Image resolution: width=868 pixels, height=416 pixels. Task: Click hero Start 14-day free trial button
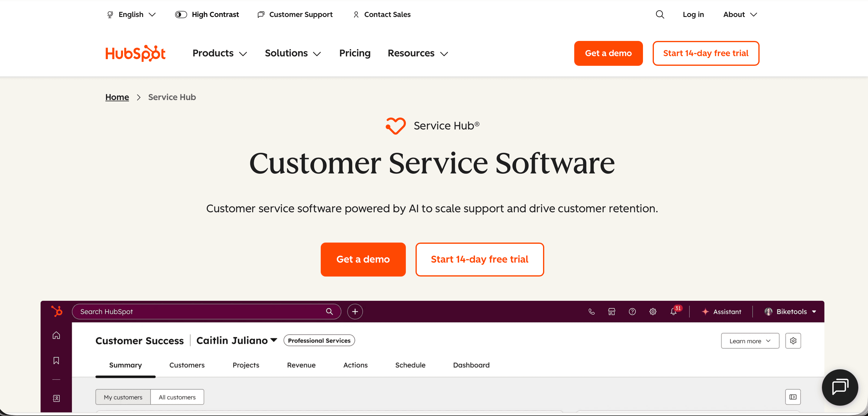(x=479, y=260)
